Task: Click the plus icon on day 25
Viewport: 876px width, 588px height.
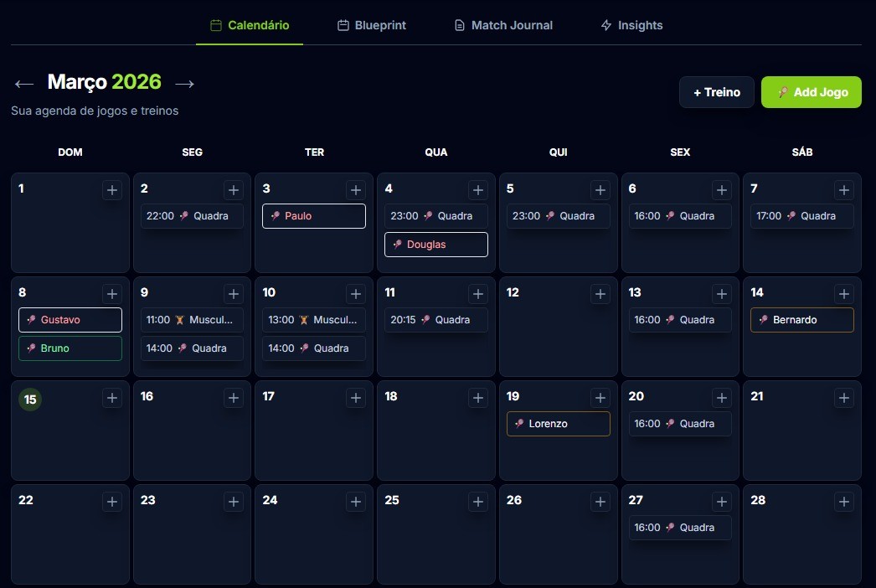Action: pos(477,502)
